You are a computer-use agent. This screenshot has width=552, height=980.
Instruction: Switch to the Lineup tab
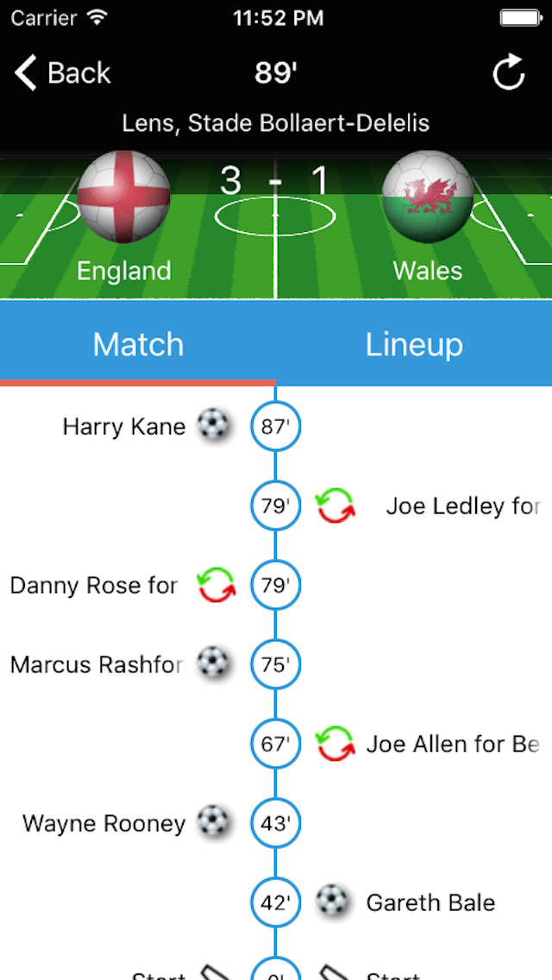[414, 343]
